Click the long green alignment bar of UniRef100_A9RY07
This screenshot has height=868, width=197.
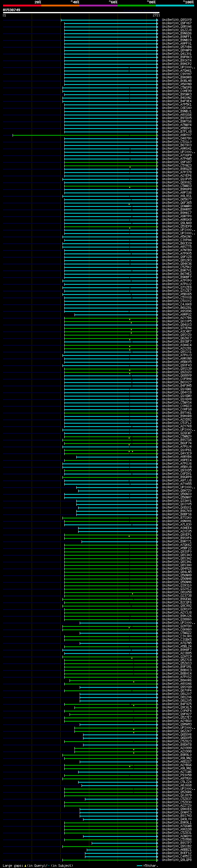coord(85,135)
